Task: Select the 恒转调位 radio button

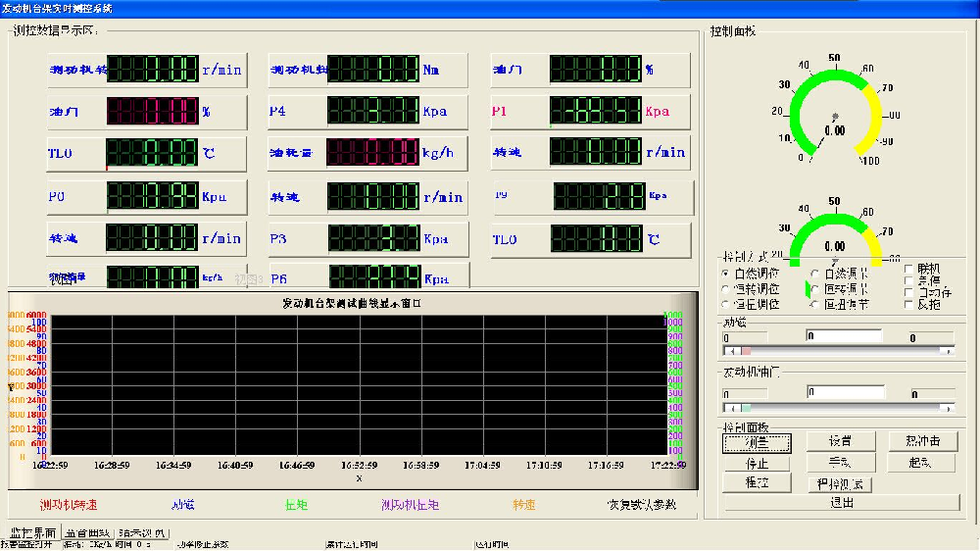Action: [725, 289]
